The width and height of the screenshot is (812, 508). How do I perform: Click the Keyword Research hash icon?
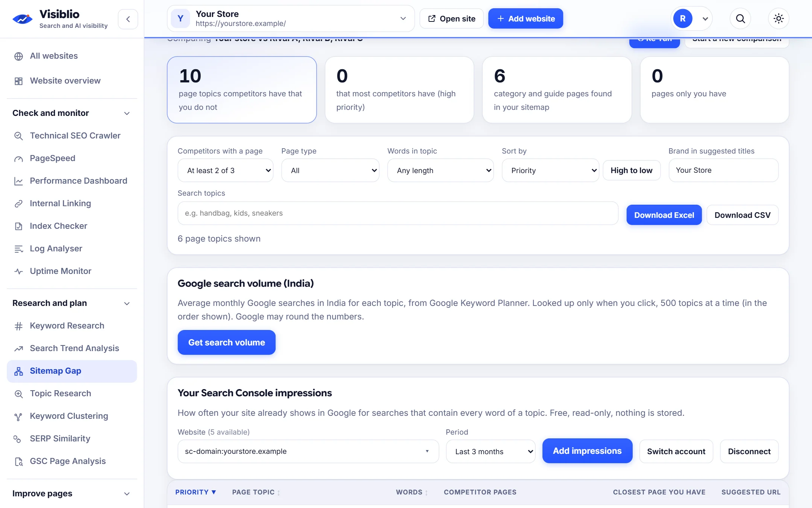pyautogui.click(x=18, y=326)
